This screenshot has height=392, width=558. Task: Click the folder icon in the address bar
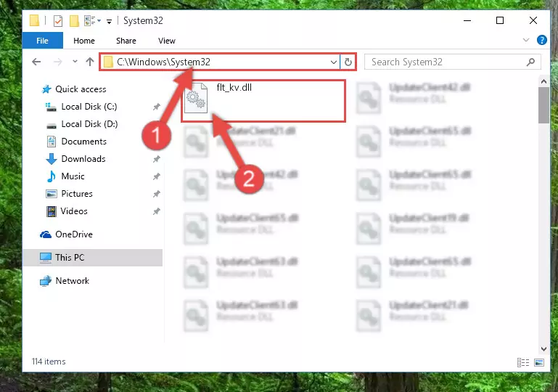108,62
